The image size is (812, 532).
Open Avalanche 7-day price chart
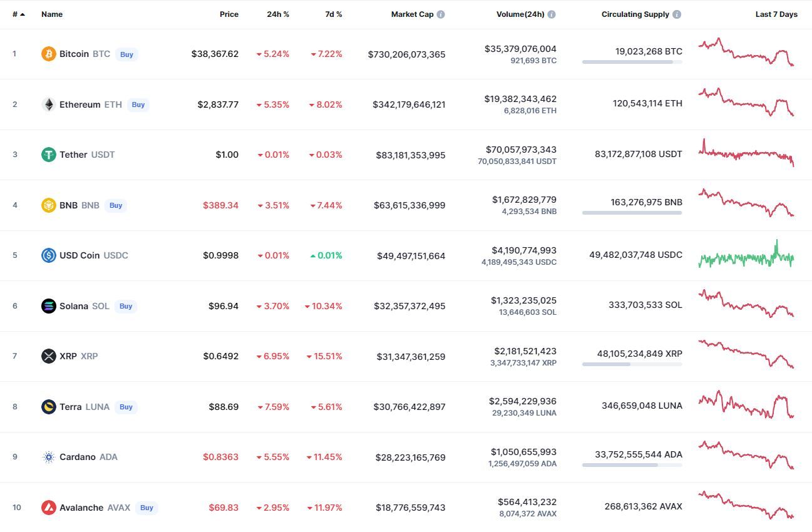point(746,505)
